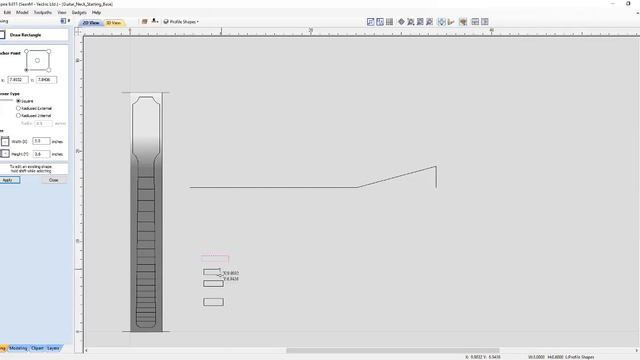Viewport: 640px width, 360px height.
Task: Select bottom-right anchor point
Action: [x=49, y=70]
